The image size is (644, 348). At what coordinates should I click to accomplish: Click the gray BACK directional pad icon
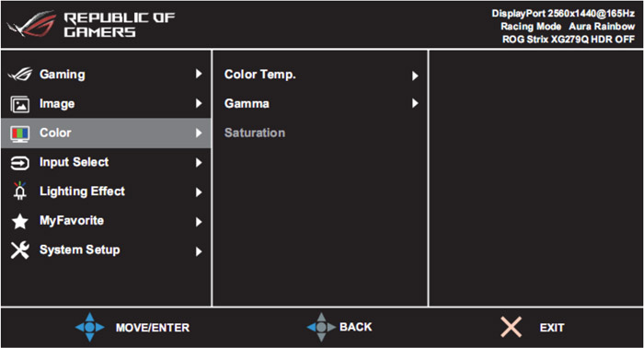tap(321, 327)
